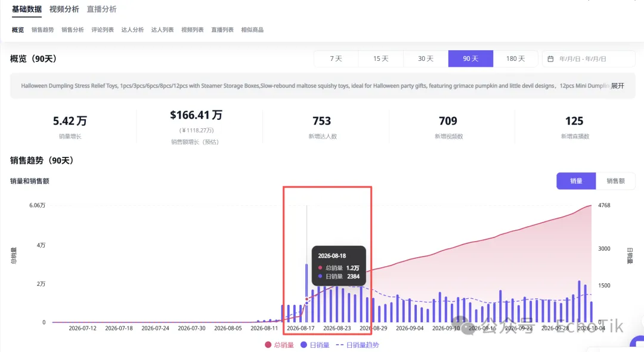The image size is (644, 352).
Task: Click the 2026-09-04 axis date label
Action: pos(410,328)
